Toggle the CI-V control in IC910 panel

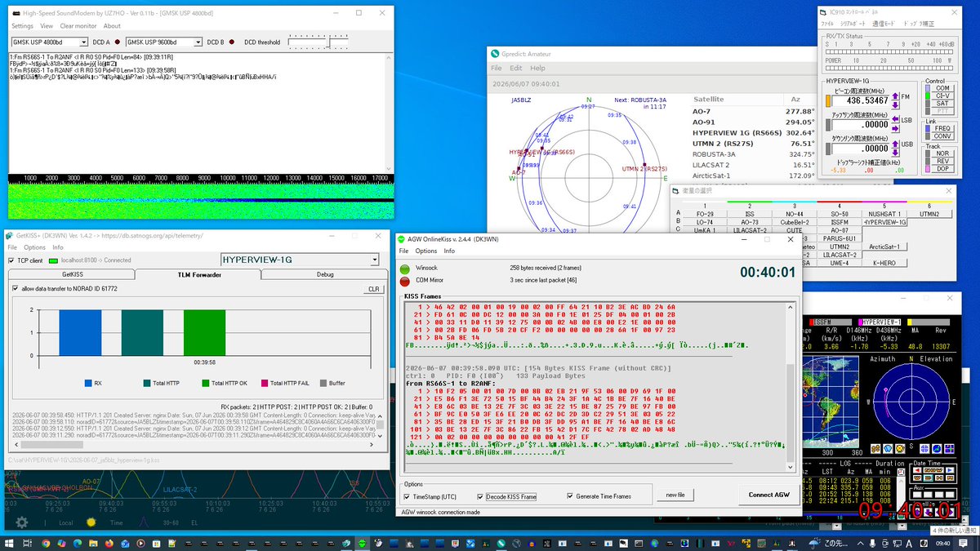tap(942, 96)
